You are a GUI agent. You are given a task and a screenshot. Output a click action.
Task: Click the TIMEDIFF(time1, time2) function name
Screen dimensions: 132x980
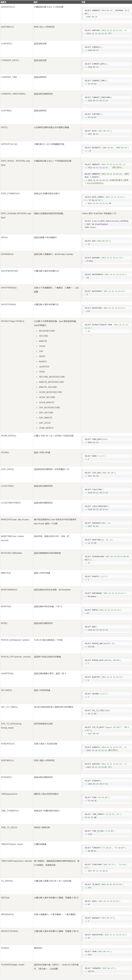12,844
